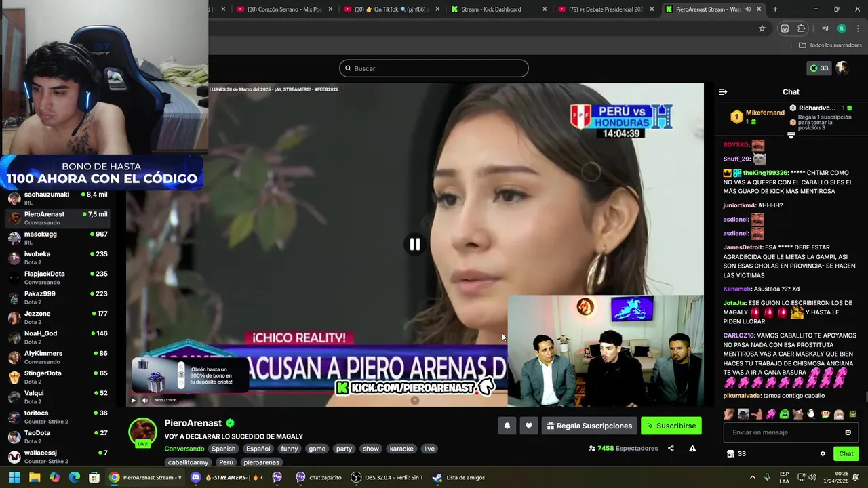
Task: Open iwobeka channel in sidebar
Action: [58, 258]
